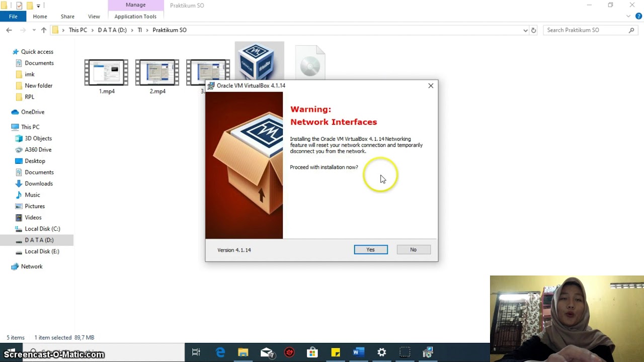Decline installation with the No button
This screenshot has width=644, height=362.
(x=413, y=250)
